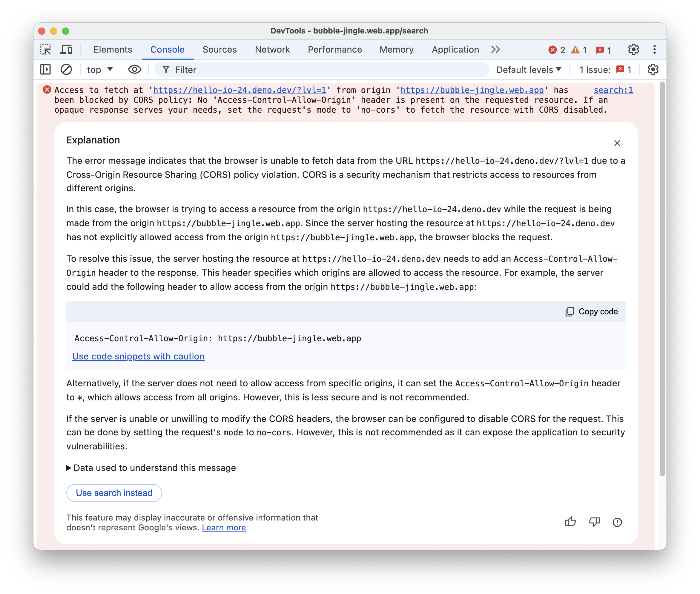Screen dimensions: 700x594
Task: Click Use search instead button
Action: pyautogui.click(x=113, y=493)
